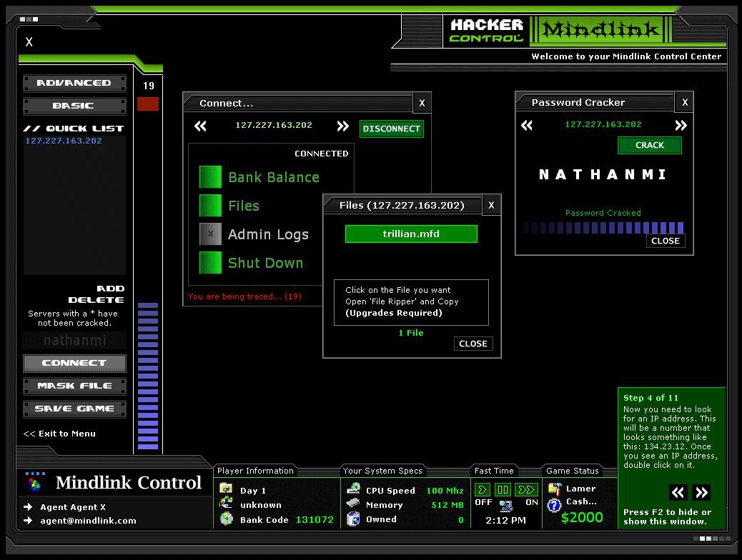Select 127.227.163.202 in the quick list
This screenshot has width=742, height=560.
point(64,141)
